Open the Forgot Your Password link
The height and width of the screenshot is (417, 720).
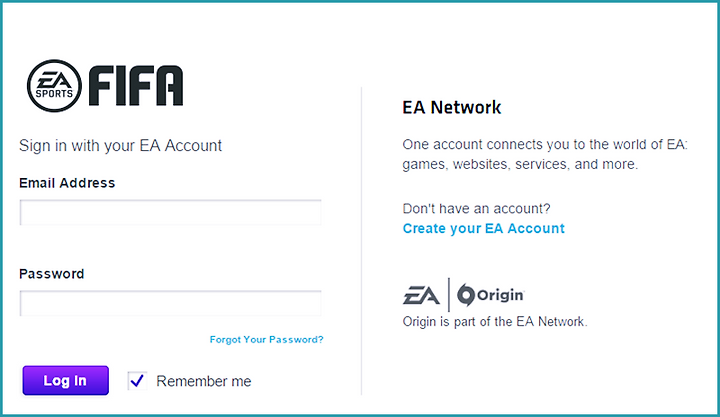[x=266, y=339]
